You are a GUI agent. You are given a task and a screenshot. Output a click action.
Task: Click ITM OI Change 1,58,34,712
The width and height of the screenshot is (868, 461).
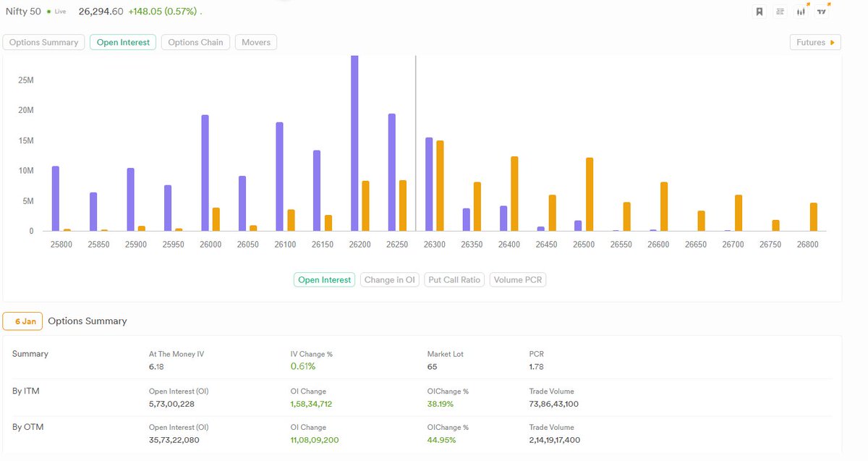coord(310,404)
